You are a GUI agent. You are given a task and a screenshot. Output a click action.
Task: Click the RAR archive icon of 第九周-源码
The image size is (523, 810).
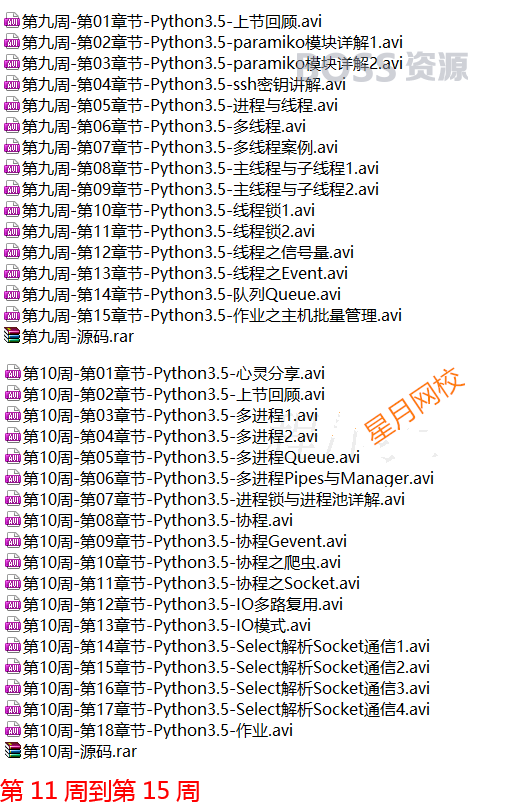point(12,336)
